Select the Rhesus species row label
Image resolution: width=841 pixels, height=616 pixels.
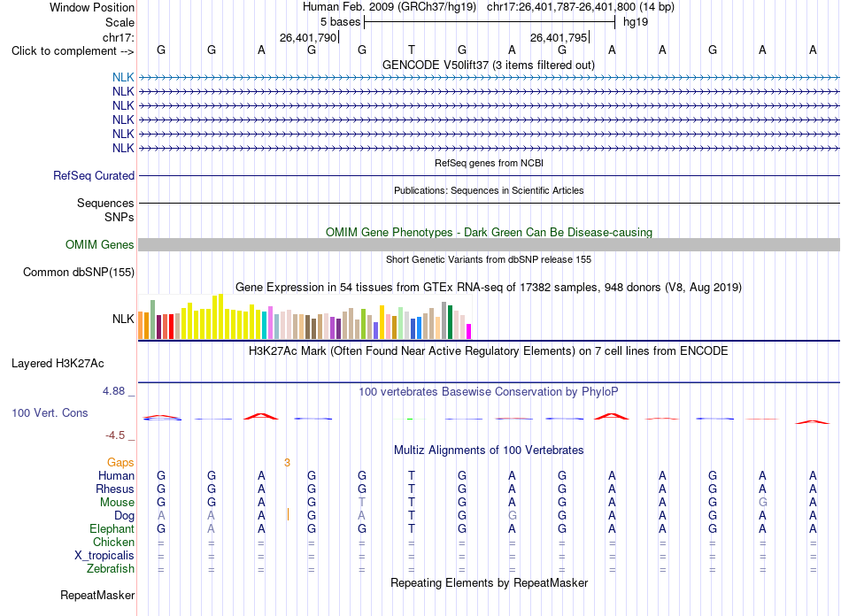115,489
